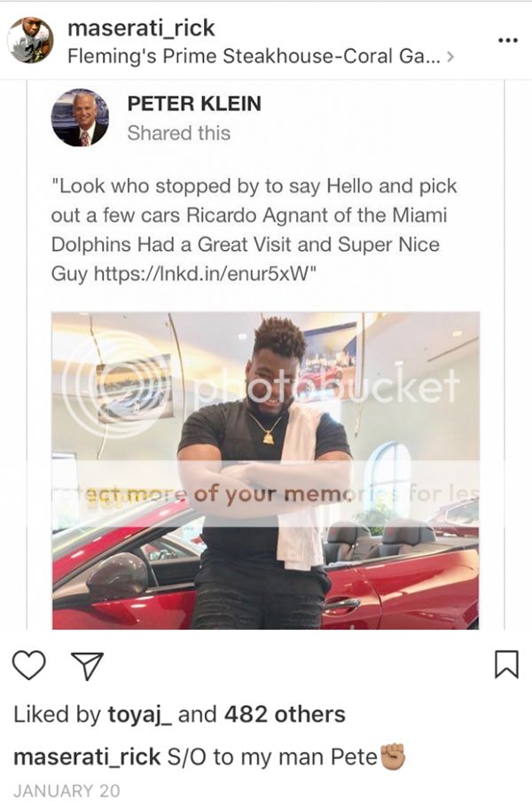Viewport: 532px width, 807px height.
Task: Tap the Shared this label
Action: 178,133
